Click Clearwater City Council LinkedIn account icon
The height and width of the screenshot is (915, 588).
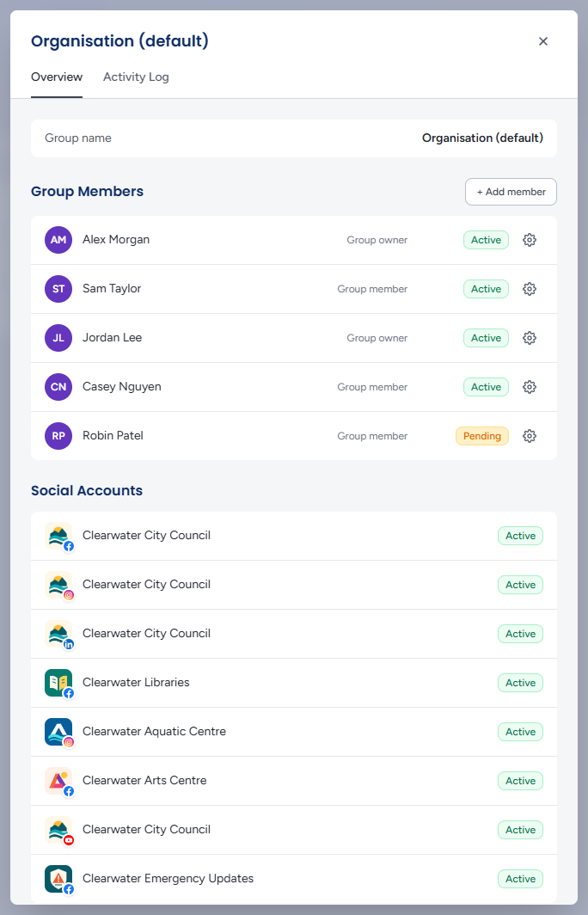pyautogui.click(x=59, y=635)
